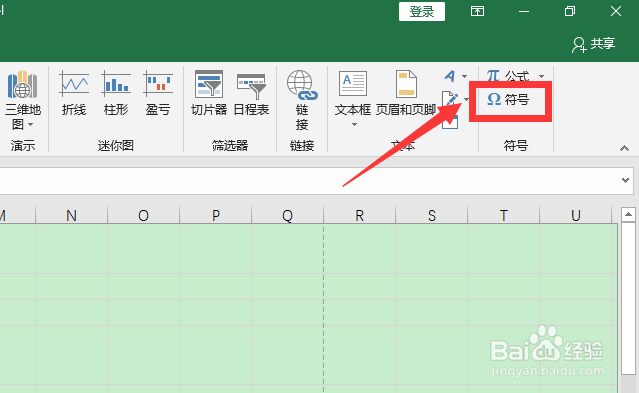Insert WordArt from the A icon
639x393 pixels.
point(450,76)
